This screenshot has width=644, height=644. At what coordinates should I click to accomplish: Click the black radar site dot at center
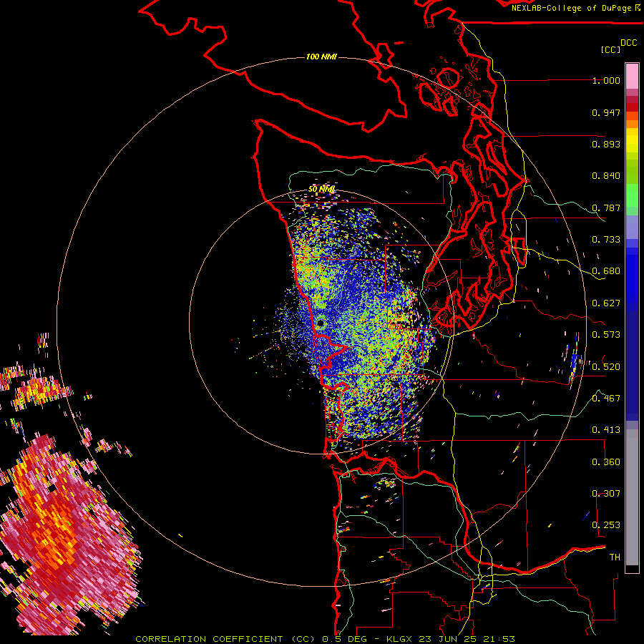click(x=321, y=323)
